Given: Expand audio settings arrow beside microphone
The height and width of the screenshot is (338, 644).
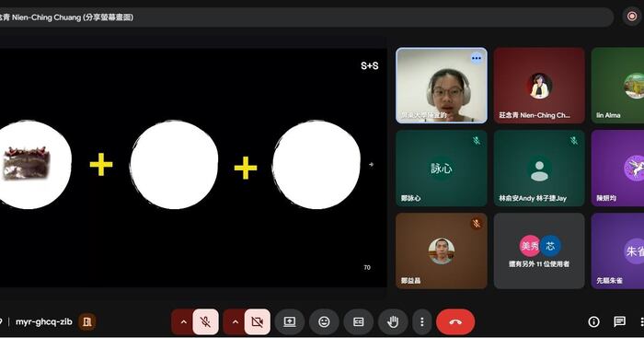Looking at the screenshot, I should coord(183,321).
